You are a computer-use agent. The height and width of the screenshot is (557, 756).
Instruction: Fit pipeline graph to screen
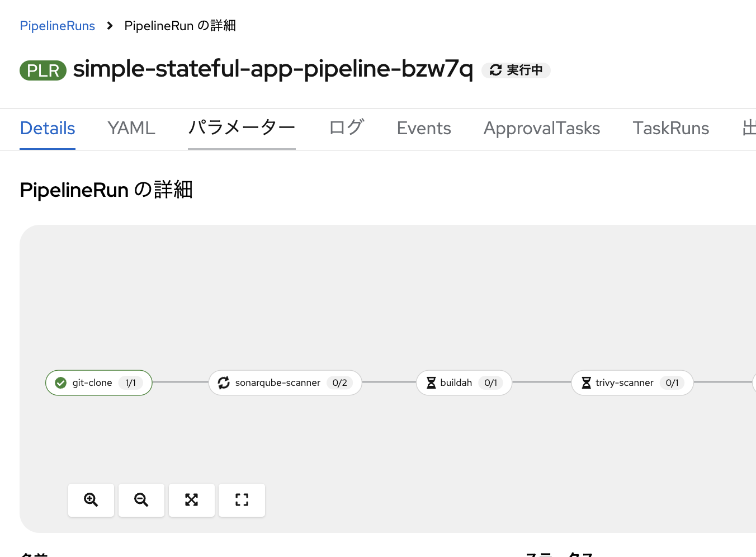(192, 500)
